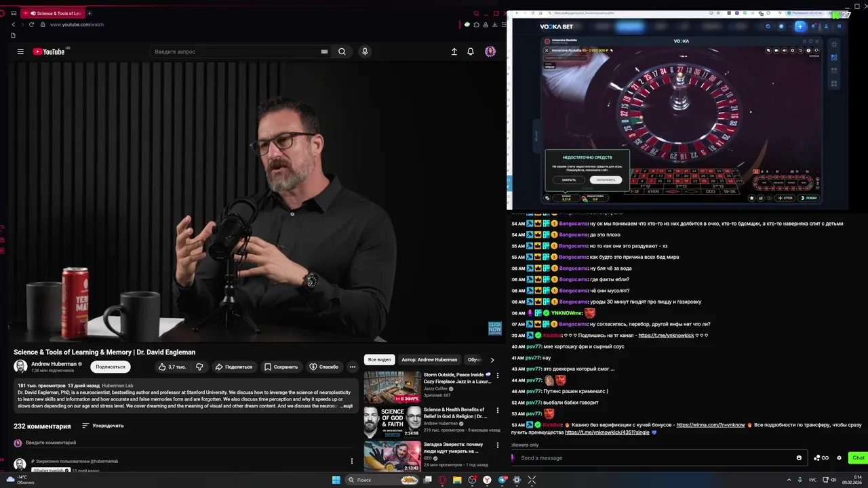Select the partially visible Обуч chip

pos(474,359)
